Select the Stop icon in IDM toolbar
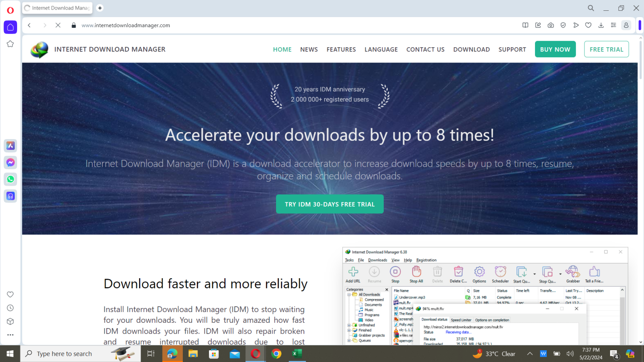 (395, 271)
